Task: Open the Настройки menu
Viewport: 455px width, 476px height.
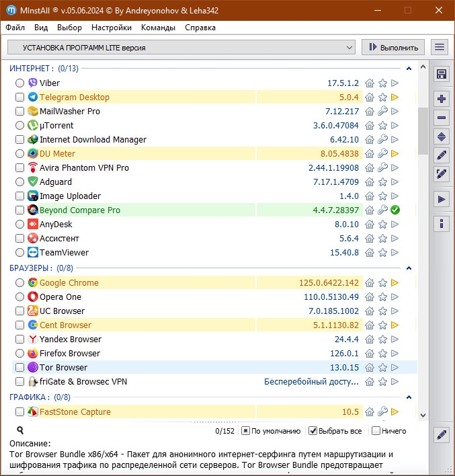Action: pos(112,28)
